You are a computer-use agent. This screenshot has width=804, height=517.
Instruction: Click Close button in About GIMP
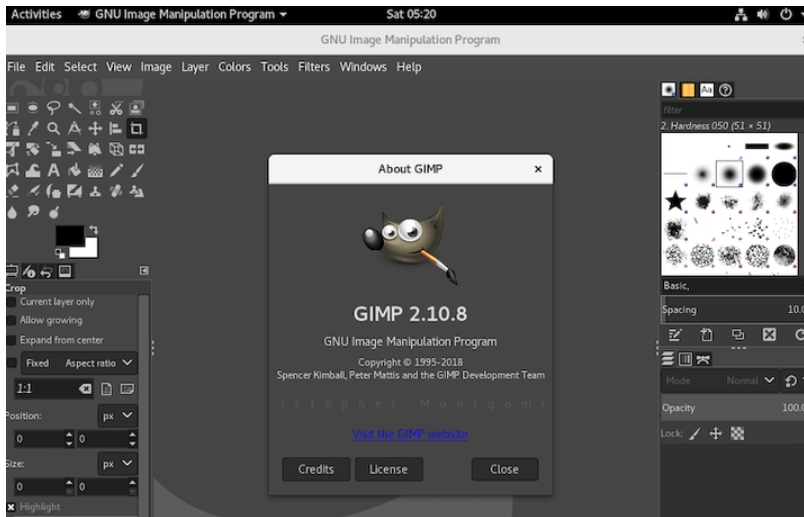click(505, 469)
